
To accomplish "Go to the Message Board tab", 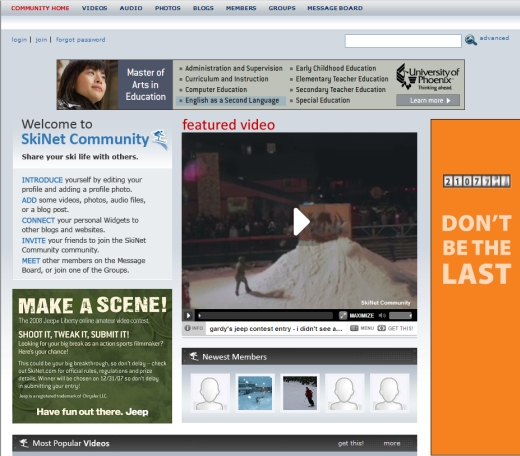I will [335, 8].
